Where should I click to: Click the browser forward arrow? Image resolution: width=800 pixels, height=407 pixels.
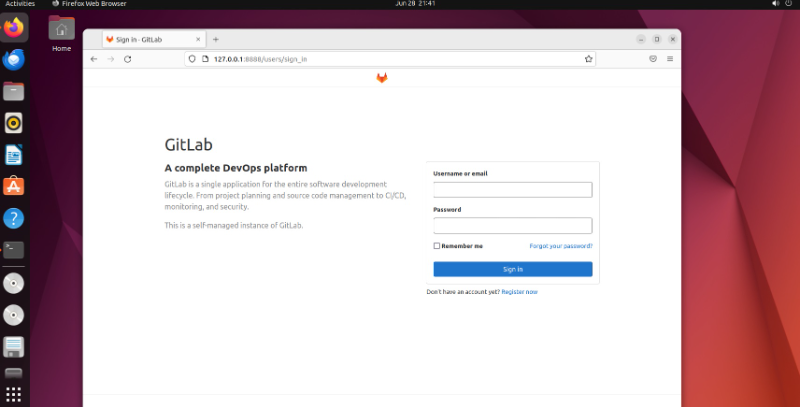coord(111,59)
